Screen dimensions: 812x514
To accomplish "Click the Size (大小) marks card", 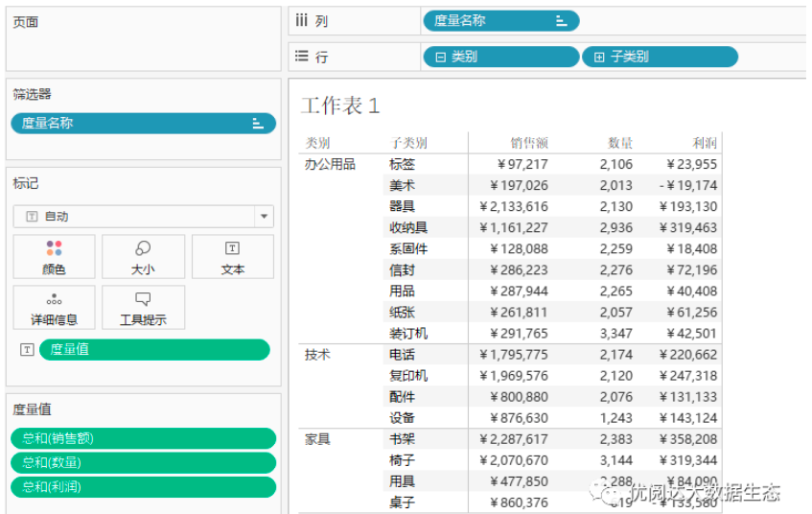I will tap(143, 256).
